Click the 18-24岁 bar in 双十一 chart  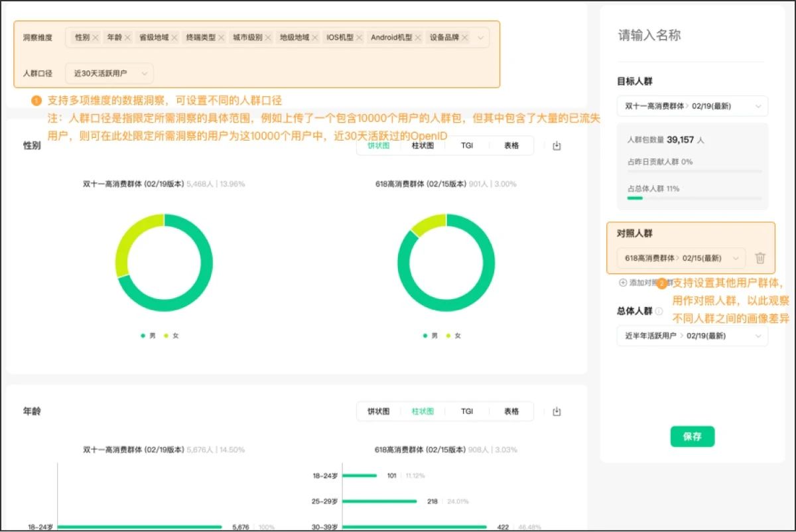click(x=139, y=527)
